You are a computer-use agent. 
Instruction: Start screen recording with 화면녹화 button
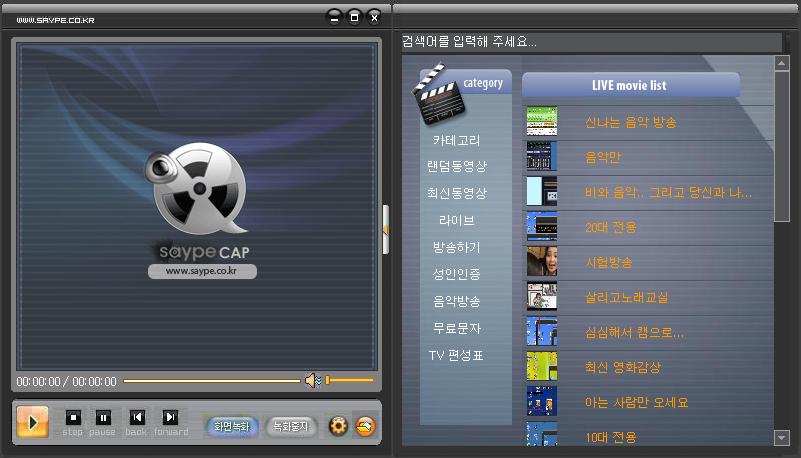tap(232, 426)
